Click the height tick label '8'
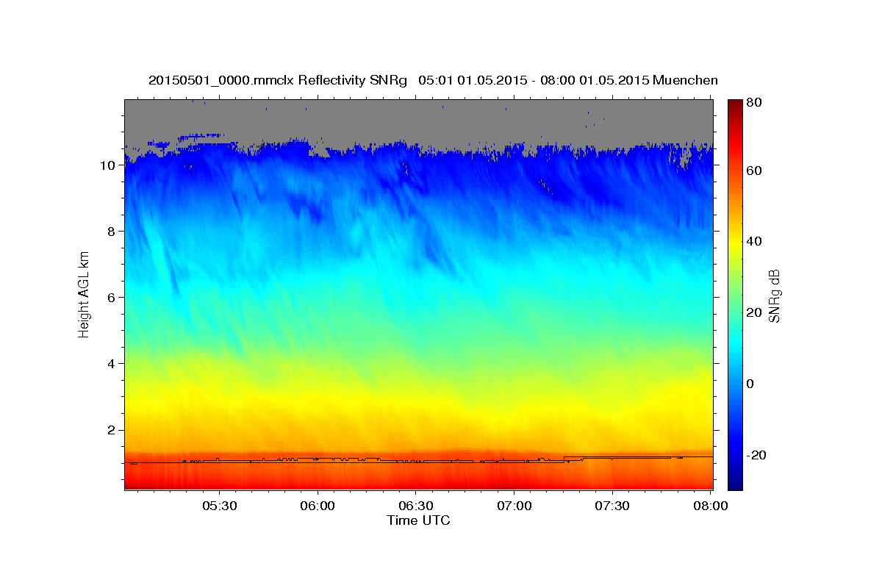 tap(111, 232)
